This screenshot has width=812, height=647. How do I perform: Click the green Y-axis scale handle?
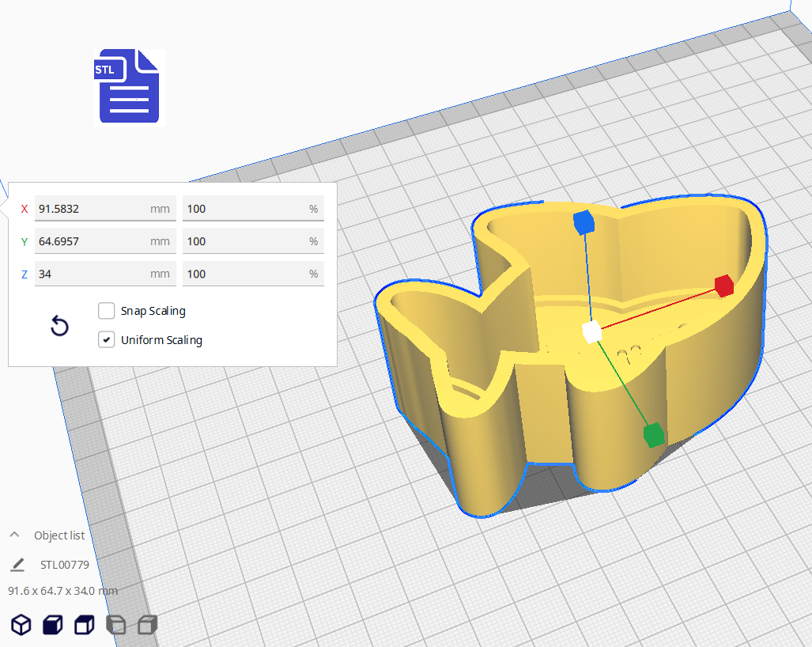click(654, 434)
